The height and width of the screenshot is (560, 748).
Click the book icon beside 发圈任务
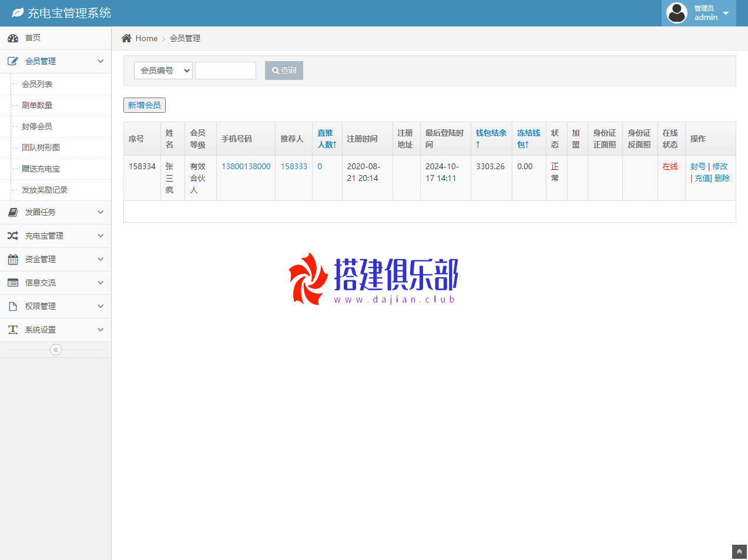coord(13,212)
